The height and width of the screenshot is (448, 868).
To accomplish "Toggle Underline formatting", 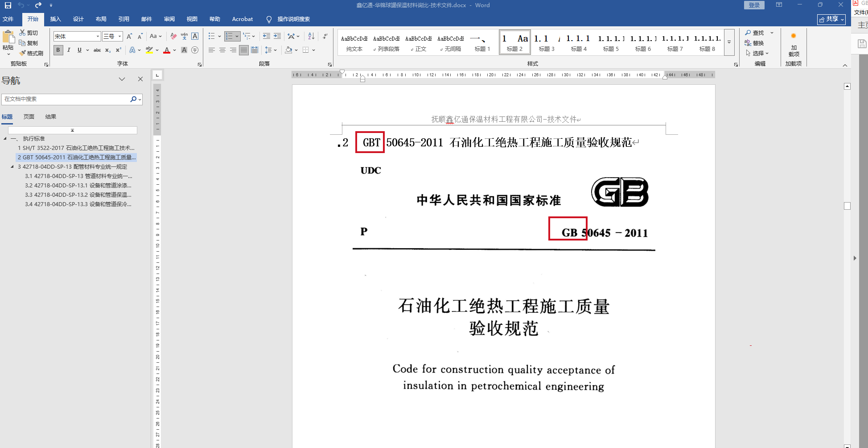I will [79, 50].
